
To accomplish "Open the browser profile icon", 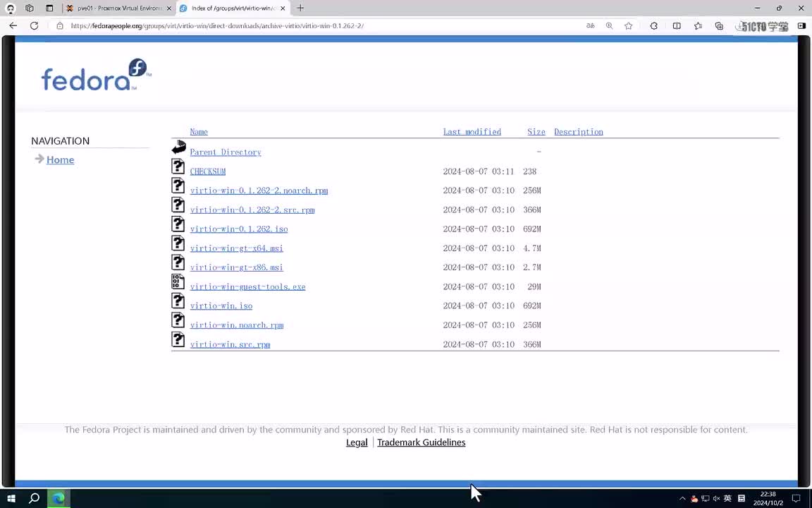I will click(11, 8).
